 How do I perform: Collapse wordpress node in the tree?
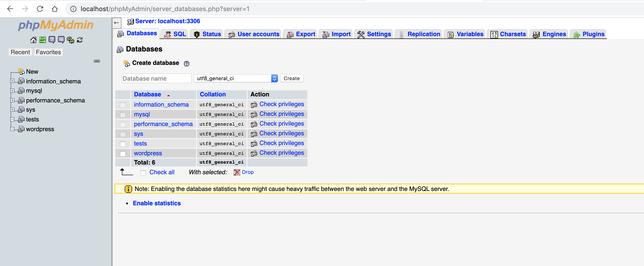coord(12,129)
